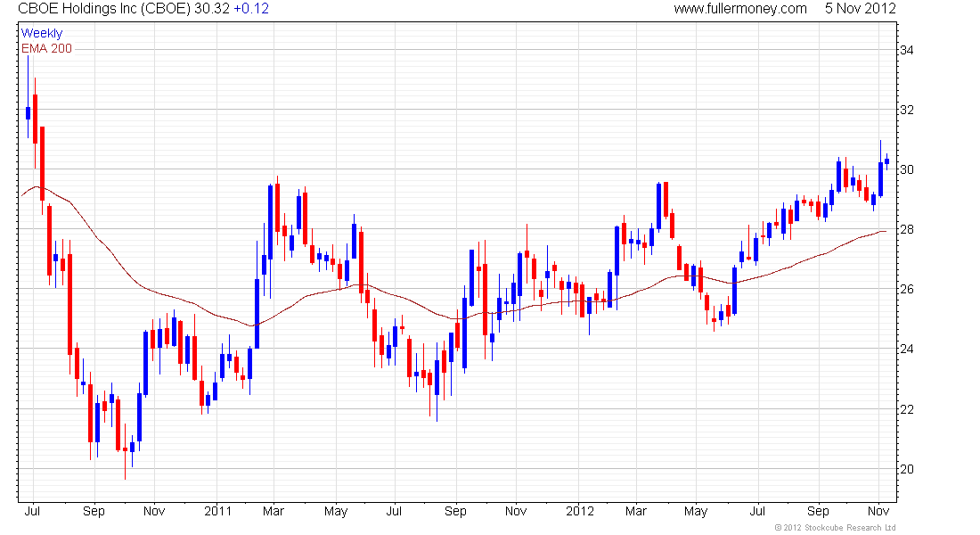This screenshot has height=535, width=980.
Task: Click the last blue candlestick near 30
Action: click(x=886, y=161)
